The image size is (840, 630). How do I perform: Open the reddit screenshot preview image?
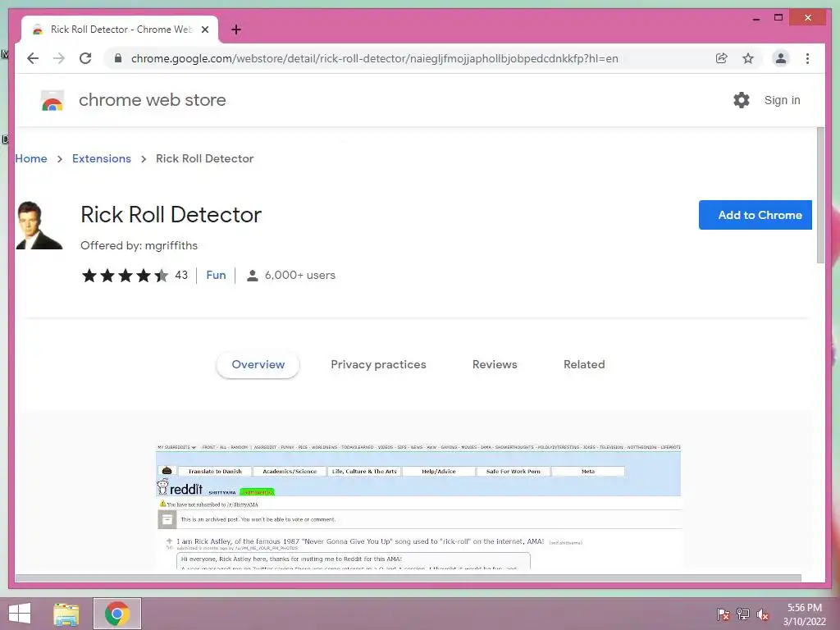click(418, 506)
